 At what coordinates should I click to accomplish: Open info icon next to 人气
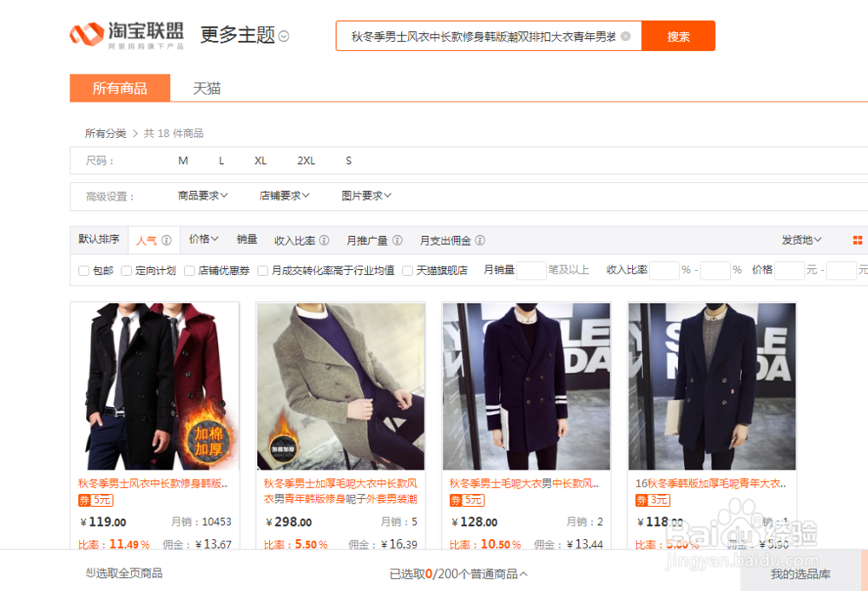[166, 240]
